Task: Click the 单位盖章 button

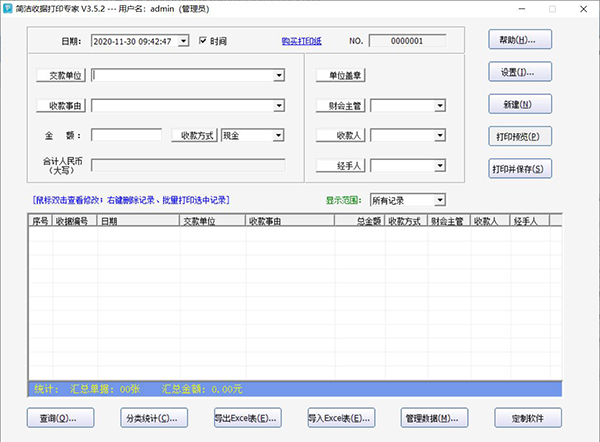Action: click(x=340, y=75)
